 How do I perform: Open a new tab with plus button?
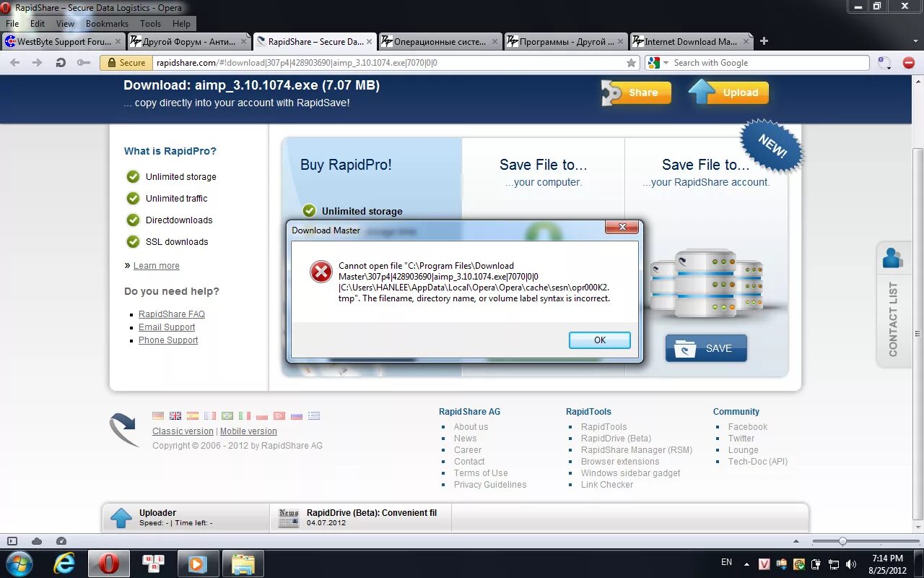click(764, 41)
